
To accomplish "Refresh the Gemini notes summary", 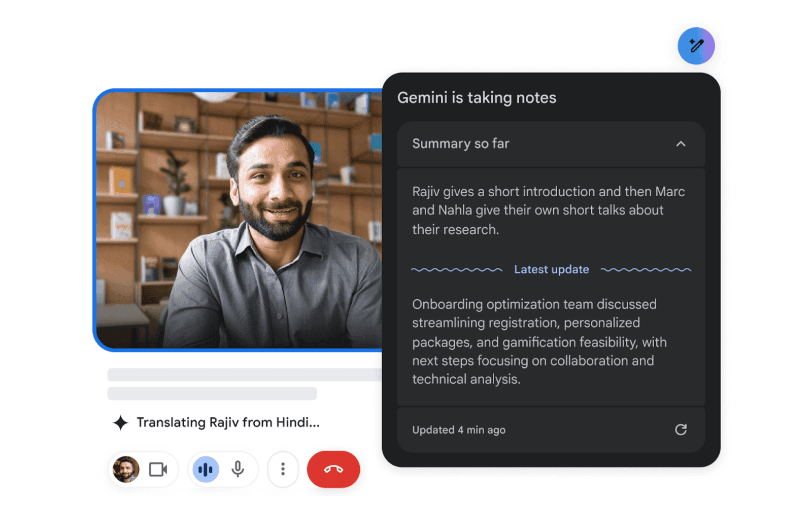I will pyautogui.click(x=681, y=430).
